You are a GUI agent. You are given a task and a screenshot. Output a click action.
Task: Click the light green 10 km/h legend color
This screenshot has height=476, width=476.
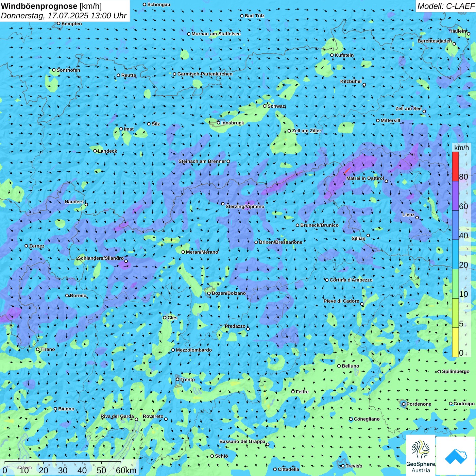[455, 284]
